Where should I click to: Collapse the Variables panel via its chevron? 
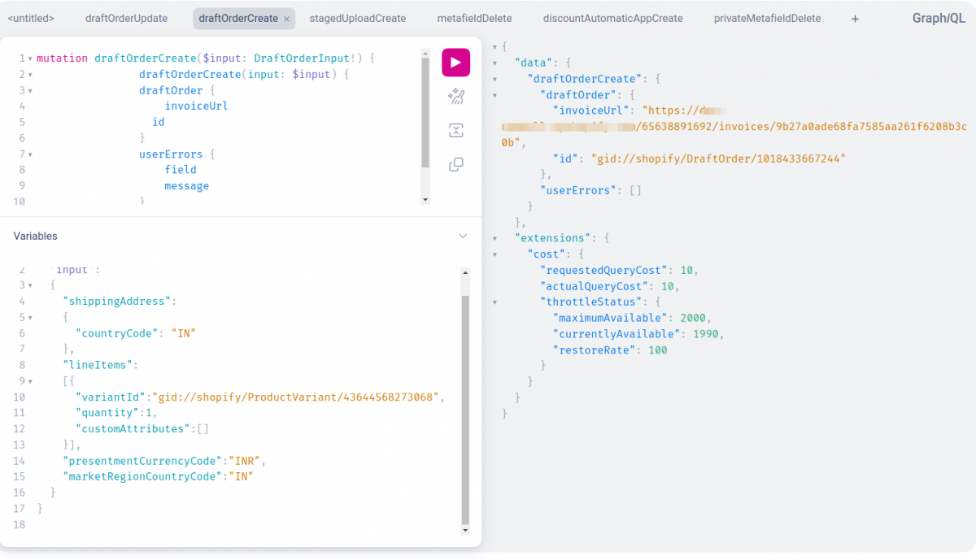(x=463, y=236)
